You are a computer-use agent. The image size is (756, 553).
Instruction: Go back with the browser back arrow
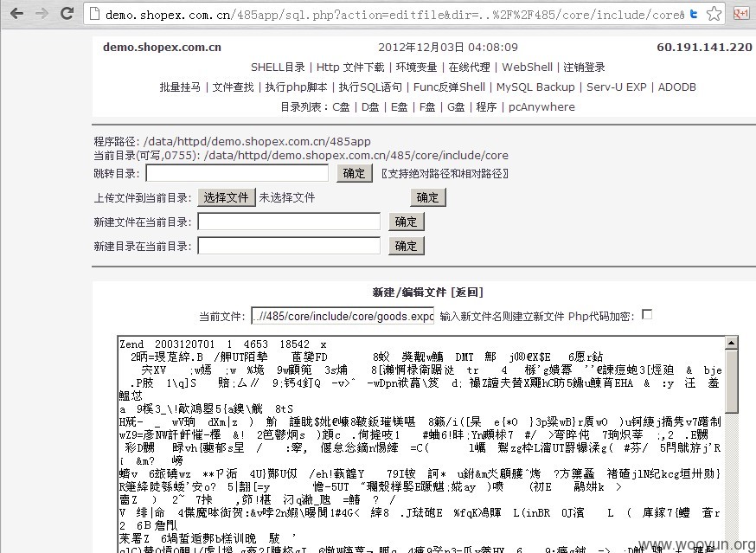pos(17,14)
